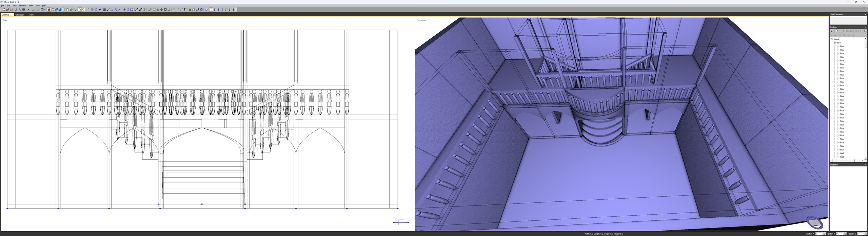Click the red Delete X toolbar icon
This screenshot has width=868, height=236.
pos(28,10)
